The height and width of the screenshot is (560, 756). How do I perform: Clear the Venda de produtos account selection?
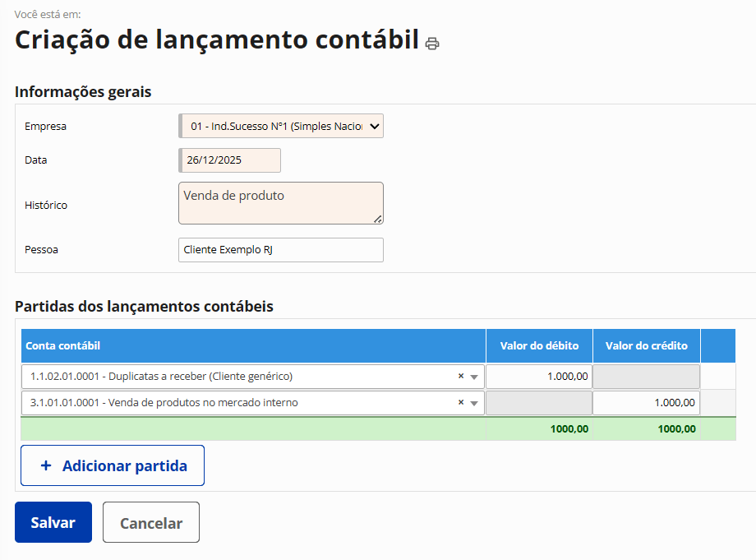(460, 403)
